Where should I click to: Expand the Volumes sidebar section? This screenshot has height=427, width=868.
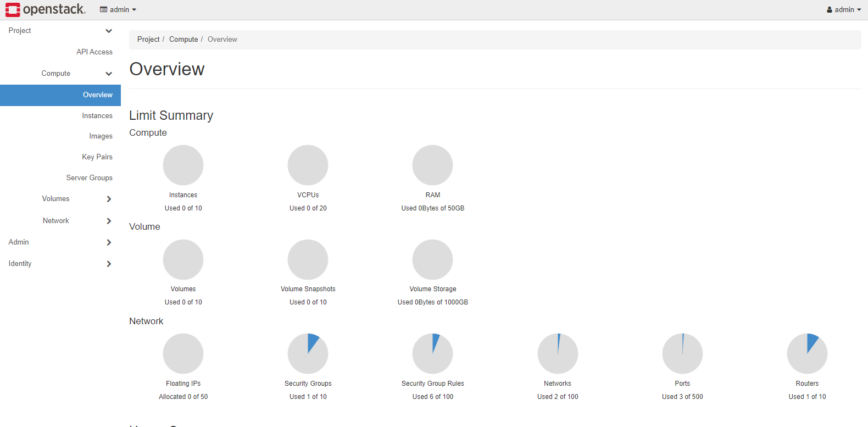(60, 199)
